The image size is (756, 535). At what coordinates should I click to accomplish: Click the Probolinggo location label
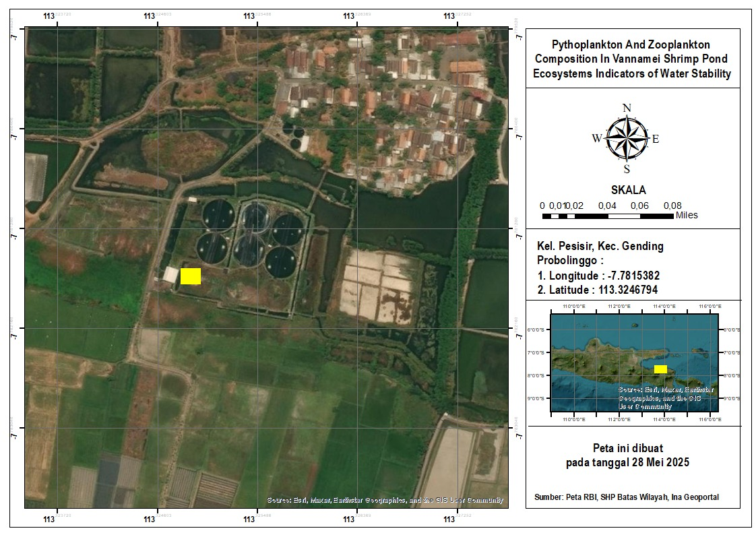pyautogui.click(x=570, y=261)
